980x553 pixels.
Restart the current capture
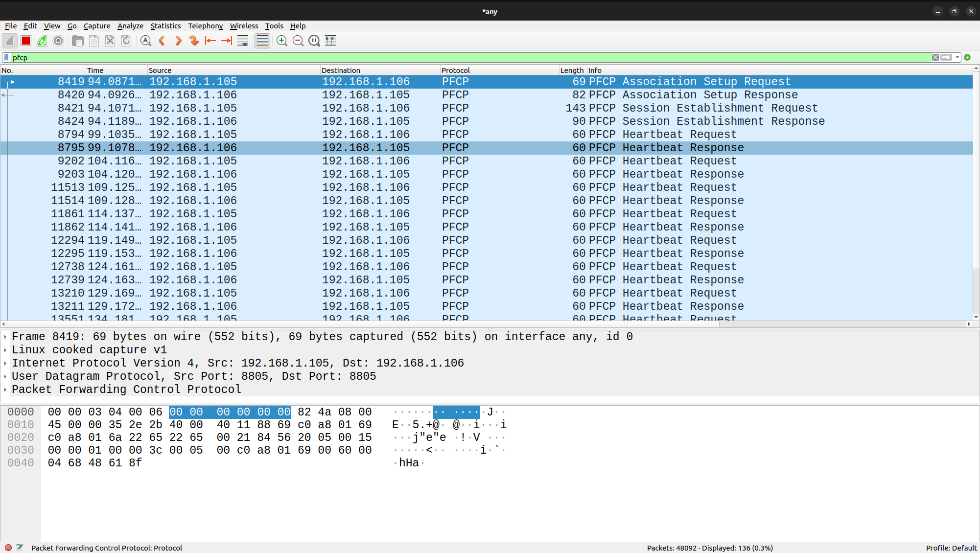(42, 41)
